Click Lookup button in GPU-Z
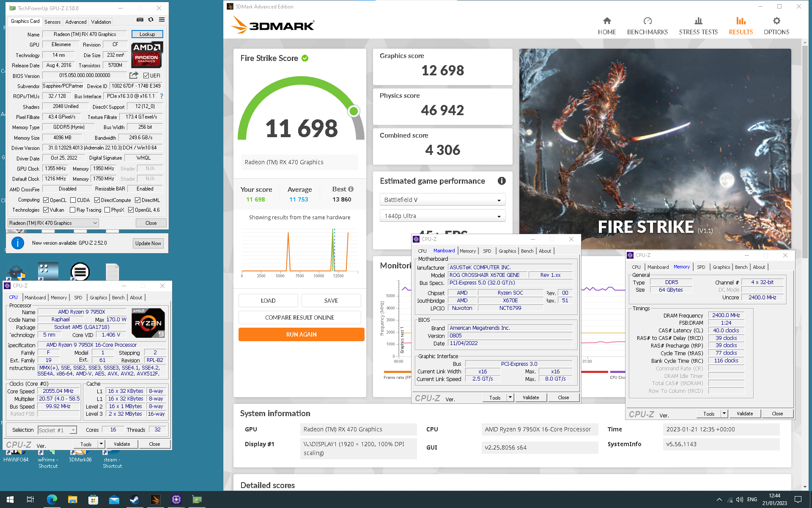The width and height of the screenshot is (812, 508). [147, 34]
